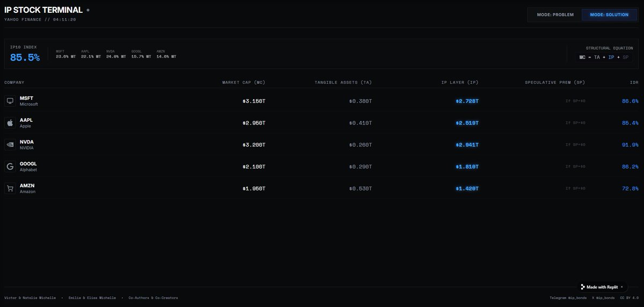Click Alphabet market cap $2.100T
The width and height of the screenshot is (644, 307).
pyautogui.click(x=254, y=166)
